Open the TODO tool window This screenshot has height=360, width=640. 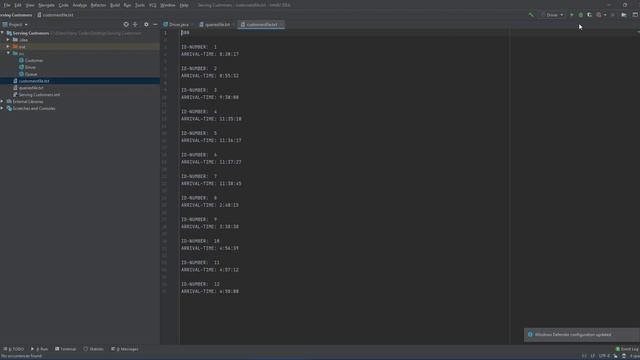(13, 349)
